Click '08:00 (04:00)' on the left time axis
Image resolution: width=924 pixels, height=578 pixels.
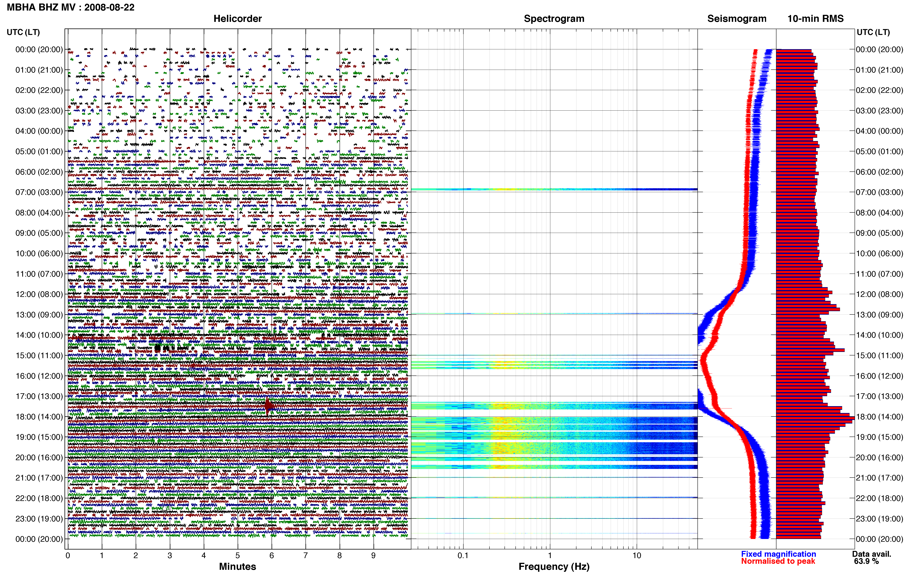pyautogui.click(x=39, y=213)
